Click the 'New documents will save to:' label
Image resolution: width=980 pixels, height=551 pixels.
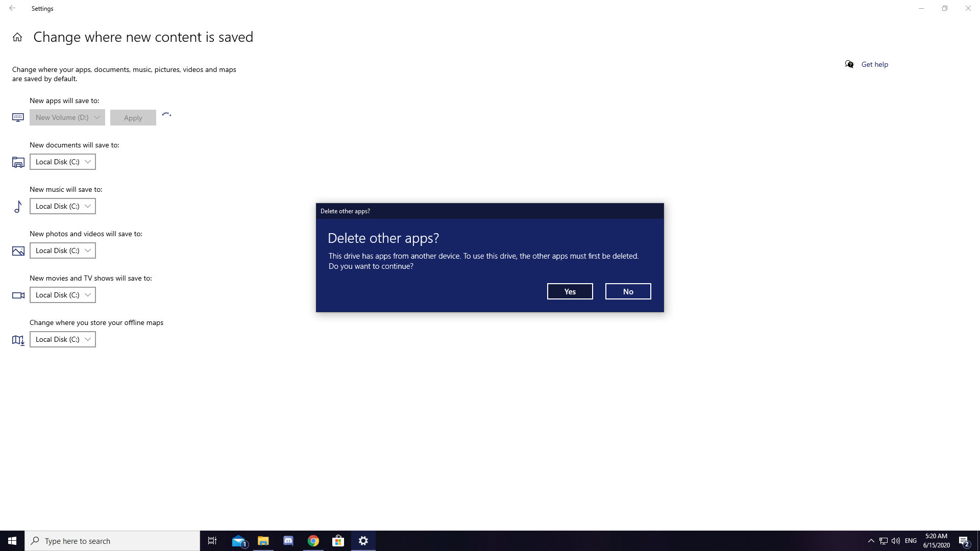(75, 145)
